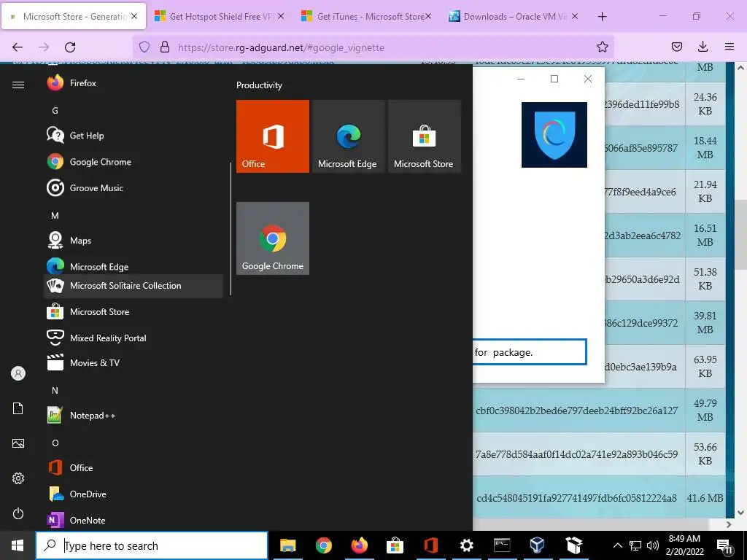Expand the Start menu hamburger navigation
The height and width of the screenshot is (560, 747).
pos(18,85)
